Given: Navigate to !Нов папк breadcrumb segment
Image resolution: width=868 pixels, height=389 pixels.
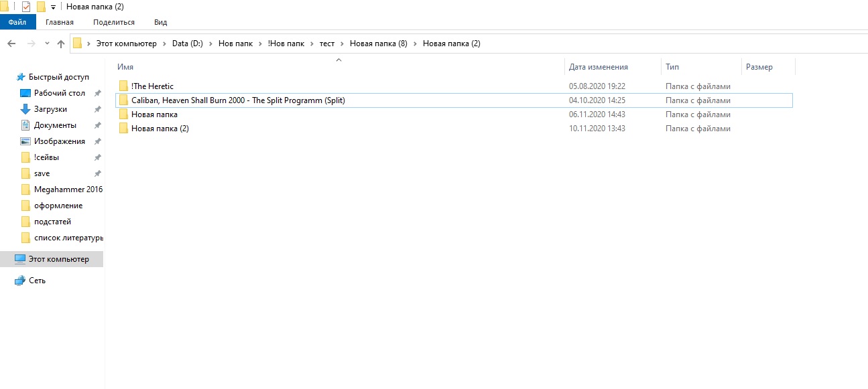Looking at the screenshot, I should [x=286, y=44].
